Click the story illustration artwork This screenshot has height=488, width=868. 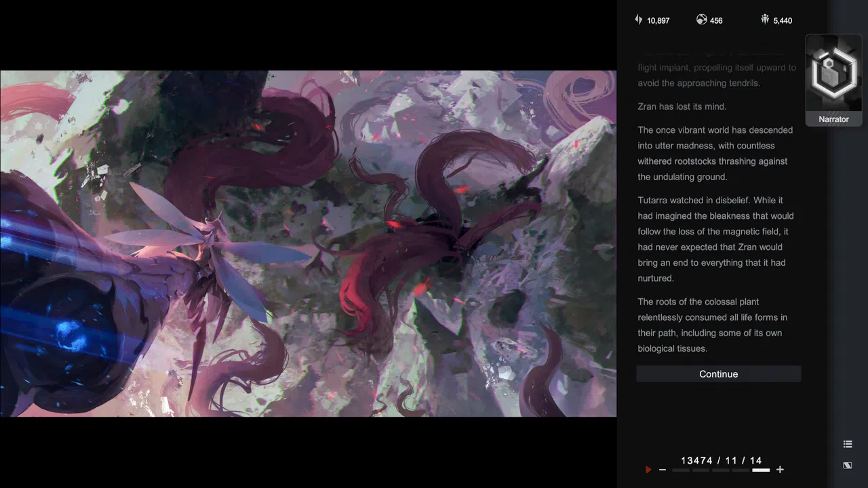308,243
